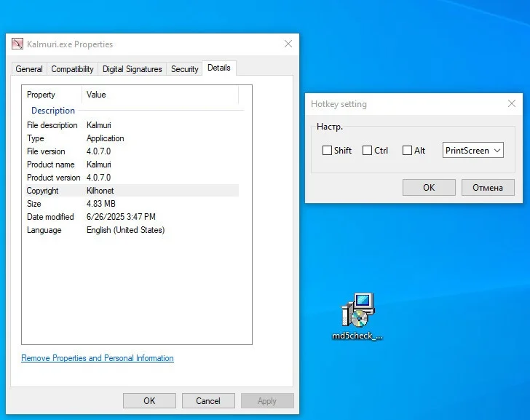
Task: Select the File version row
Action: coord(132,151)
